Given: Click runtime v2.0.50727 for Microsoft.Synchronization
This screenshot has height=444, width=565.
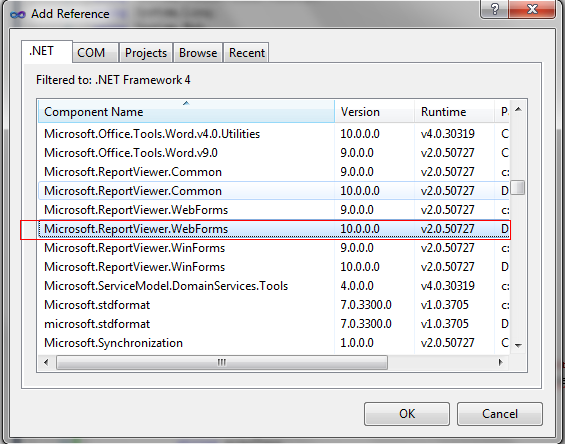Looking at the screenshot, I should click(x=448, y=343).
